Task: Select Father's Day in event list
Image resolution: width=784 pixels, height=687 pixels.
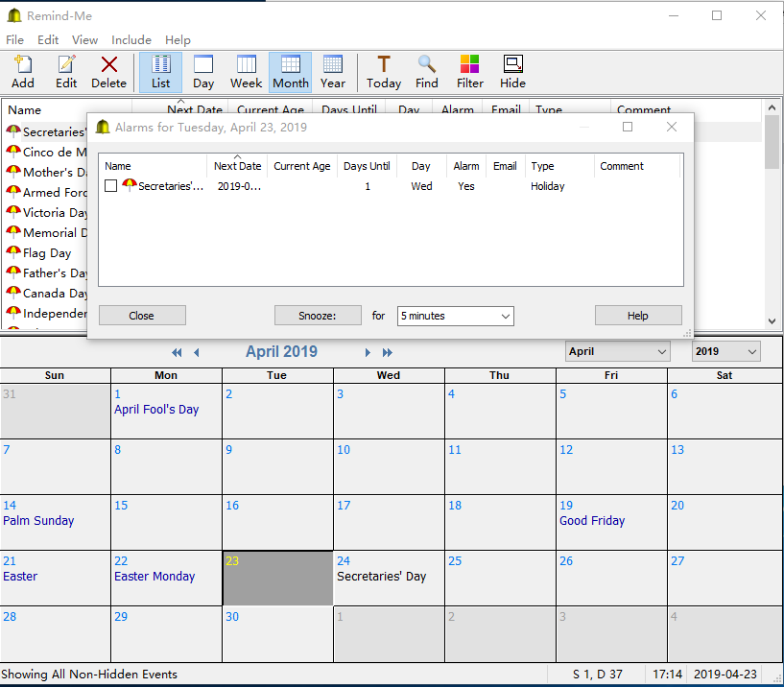Action: pyautogui.click(x=46, y=273)
